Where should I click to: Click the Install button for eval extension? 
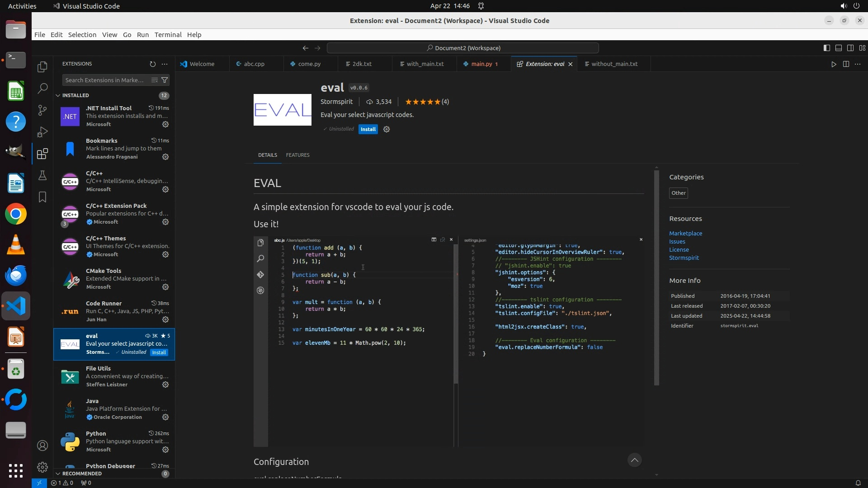click(368, 129)
